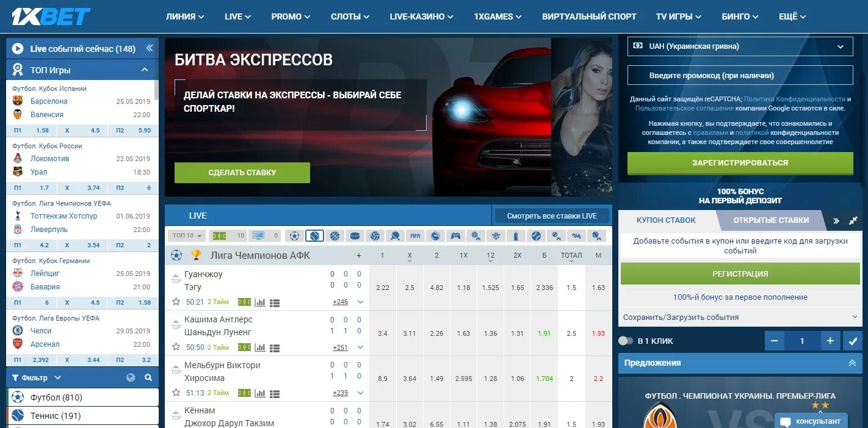This screenshot has height=428, width=868.
Task: Collapse the ТОП Игры section
Action: coord(145,70)
